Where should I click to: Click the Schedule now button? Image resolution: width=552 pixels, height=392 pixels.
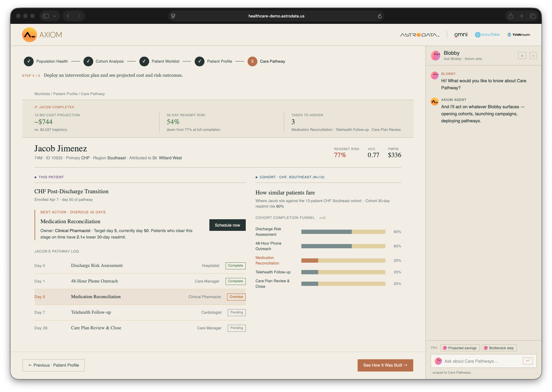[227, 225]
